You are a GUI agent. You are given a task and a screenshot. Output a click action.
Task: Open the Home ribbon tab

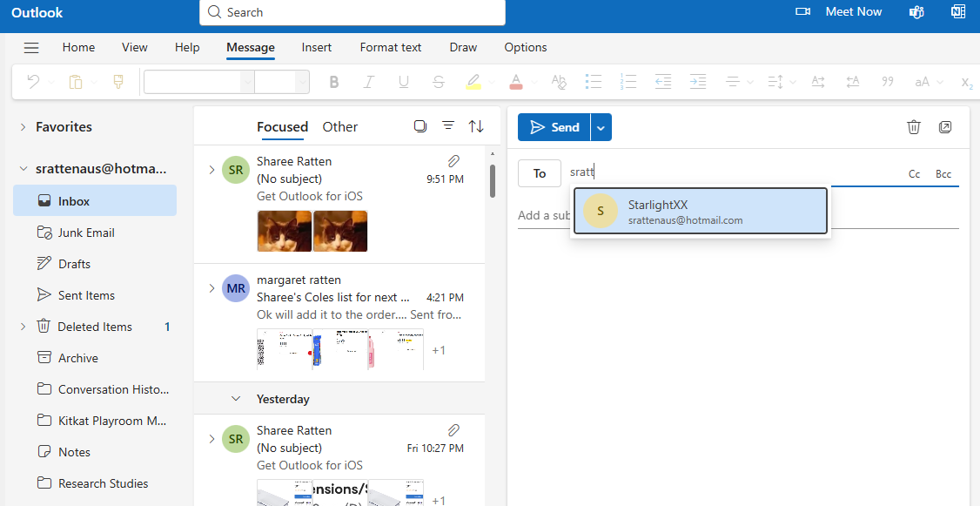tap(78, 48)
